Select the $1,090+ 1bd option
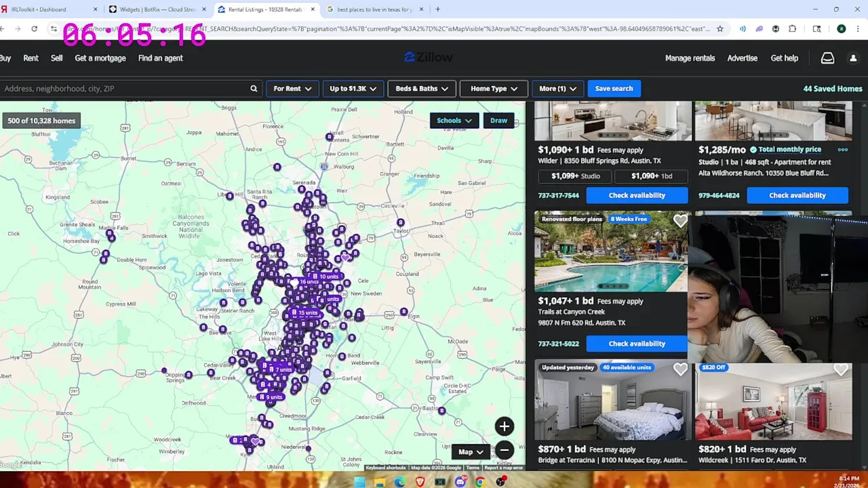 click(651, 176)
